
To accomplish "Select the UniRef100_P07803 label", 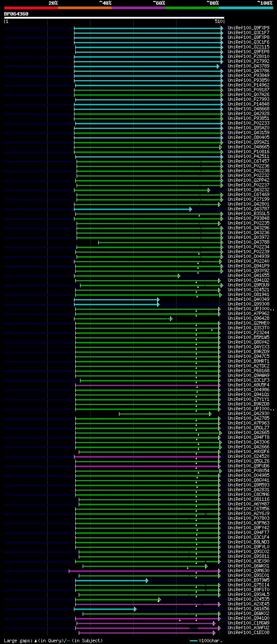I will (x=248, y=518).
